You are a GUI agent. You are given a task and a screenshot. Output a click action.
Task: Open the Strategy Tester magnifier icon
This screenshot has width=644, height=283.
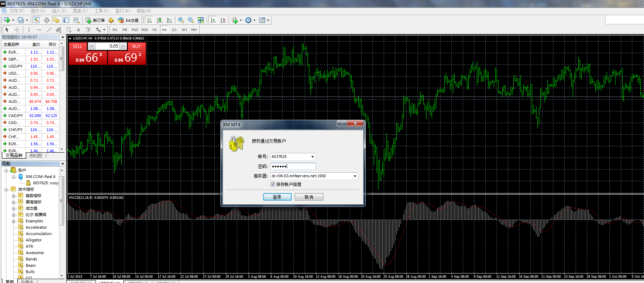pyautogui.click(x=76, y=20)
